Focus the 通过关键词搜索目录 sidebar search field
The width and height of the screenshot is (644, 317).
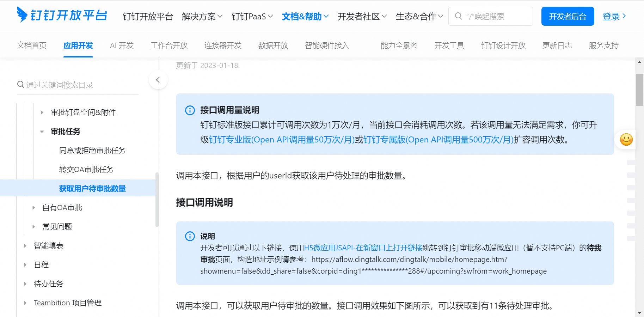tap(78, 85)
